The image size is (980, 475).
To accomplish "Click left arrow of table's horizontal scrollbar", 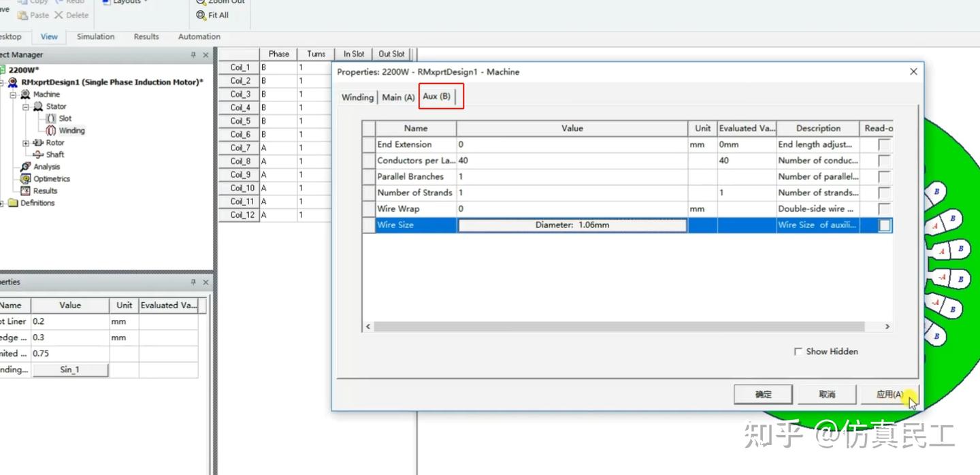I will [368, 327].
